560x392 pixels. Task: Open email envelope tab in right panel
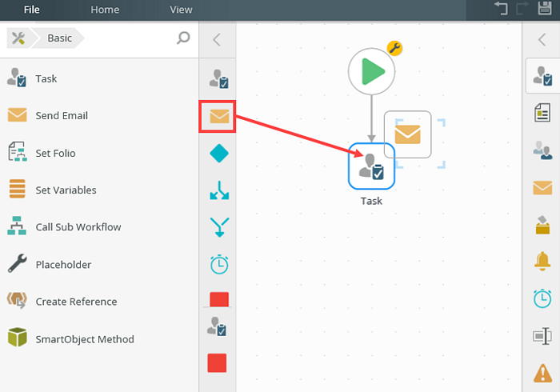pyautogui.click(x=542, y=187)
